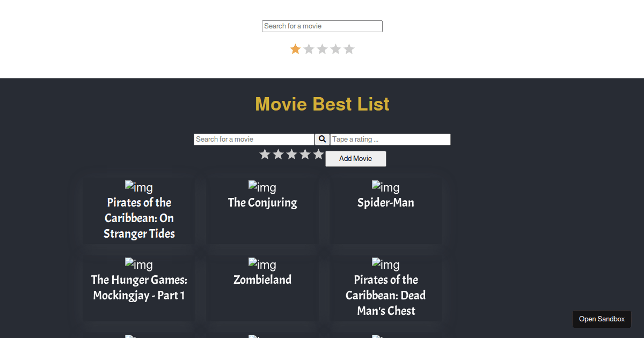Set top rating filter to four stars

[x=335, y=49]
